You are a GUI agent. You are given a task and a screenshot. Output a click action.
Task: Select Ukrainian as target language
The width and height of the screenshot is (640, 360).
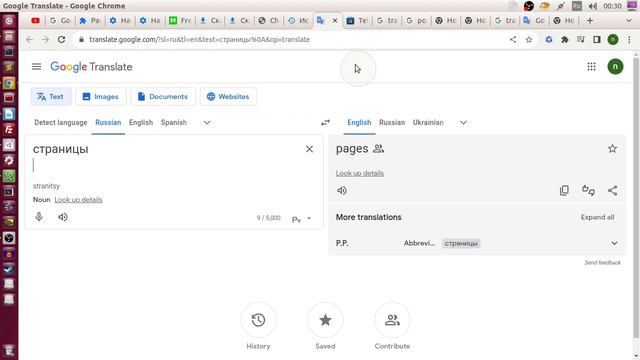pos(428,122)
